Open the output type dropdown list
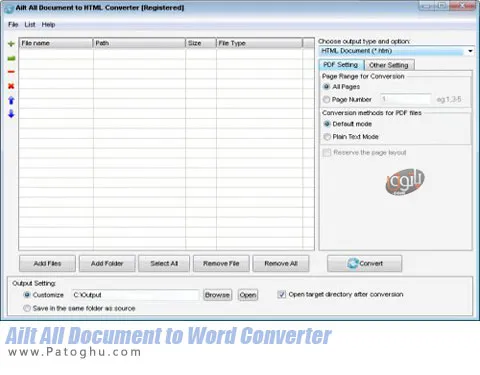This screenshot has height=375, width=480. tap(470, 51)
